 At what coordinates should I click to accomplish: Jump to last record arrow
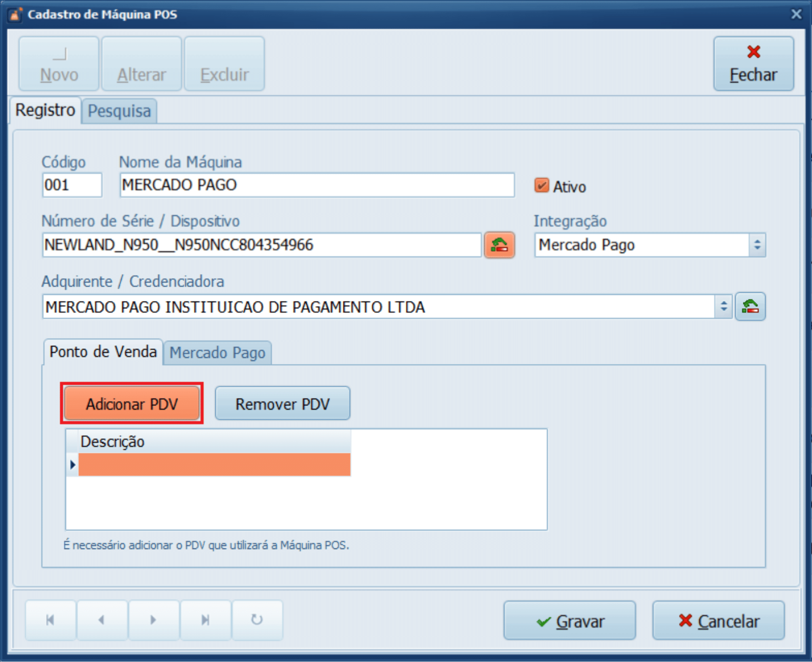pos(205,620)
